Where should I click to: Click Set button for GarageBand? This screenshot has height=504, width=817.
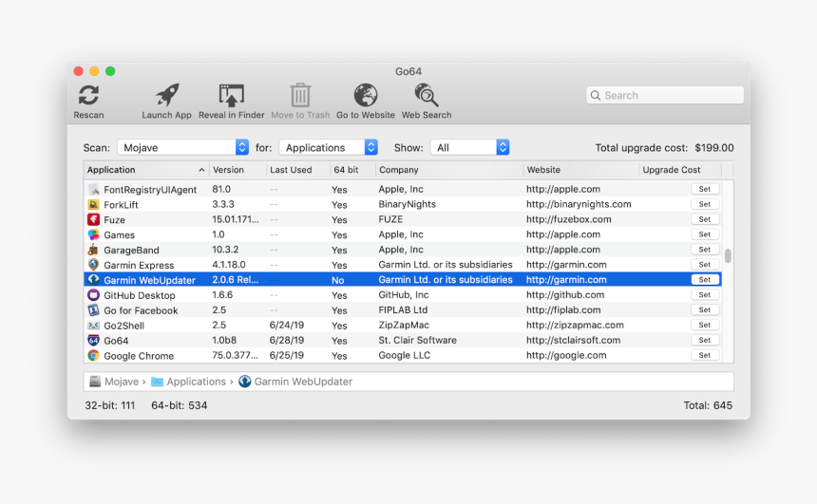pos(705,250)
